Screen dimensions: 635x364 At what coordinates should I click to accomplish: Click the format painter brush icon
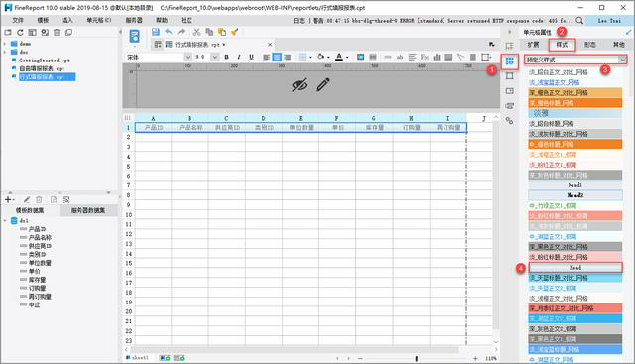234,32
